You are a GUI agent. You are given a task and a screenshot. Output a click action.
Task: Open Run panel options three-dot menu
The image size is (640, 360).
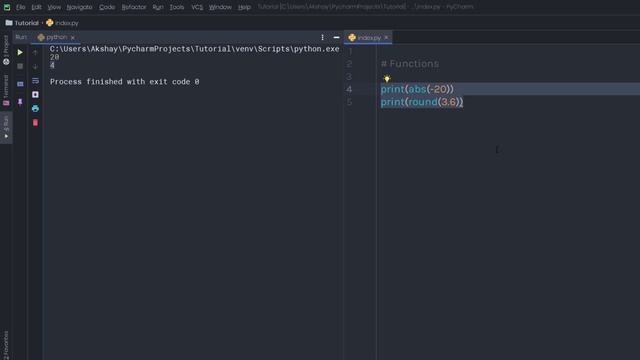(322, 38)
